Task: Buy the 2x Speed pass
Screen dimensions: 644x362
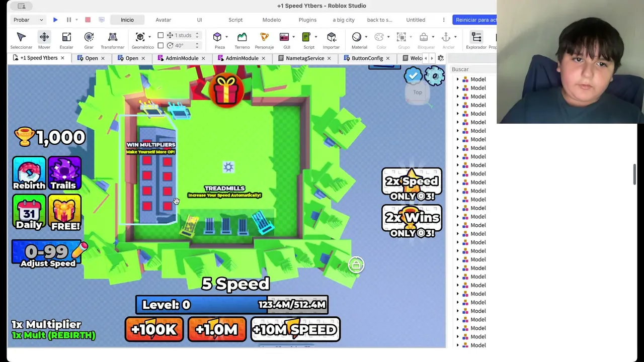Action: pyautogui.click(x=412, y=185)
